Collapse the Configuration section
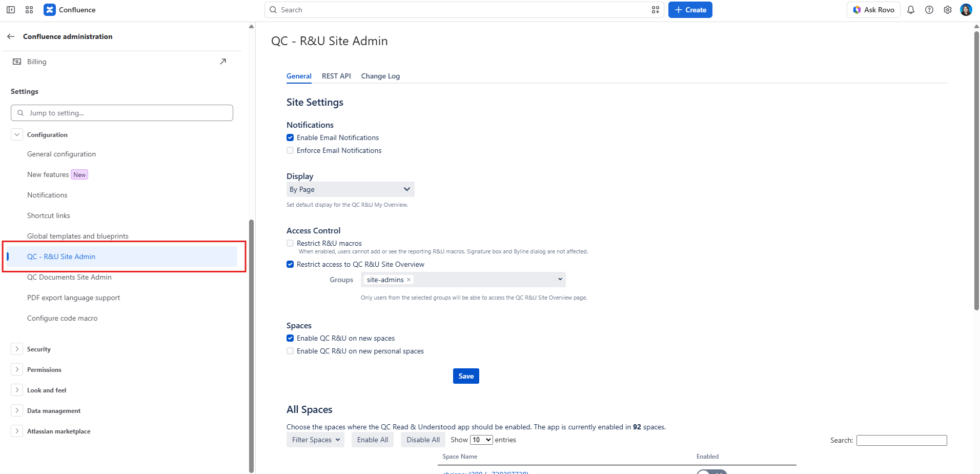 pyautogui.click(x=17, y=134)
